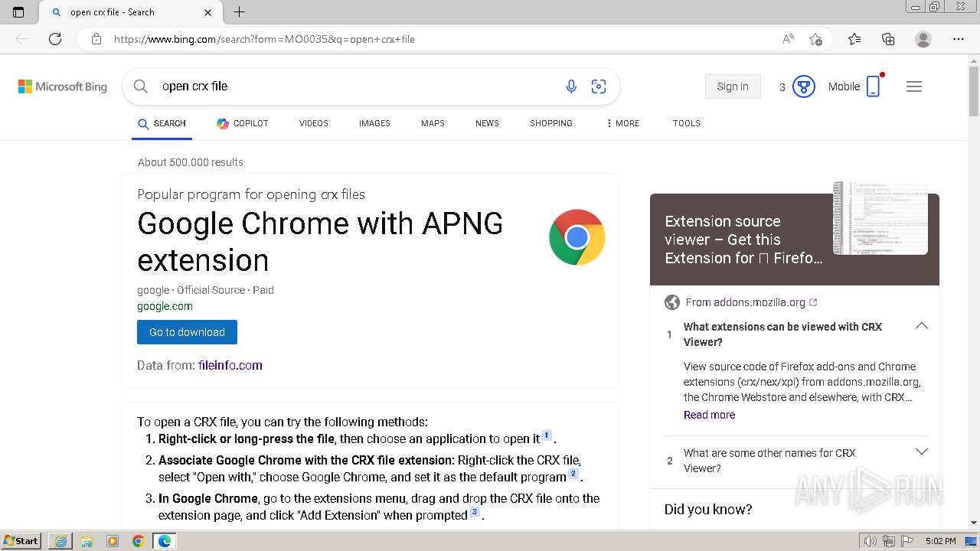Search using an image icon
The width and height of the screenshot is (980, 551).
tap(599, 86)
